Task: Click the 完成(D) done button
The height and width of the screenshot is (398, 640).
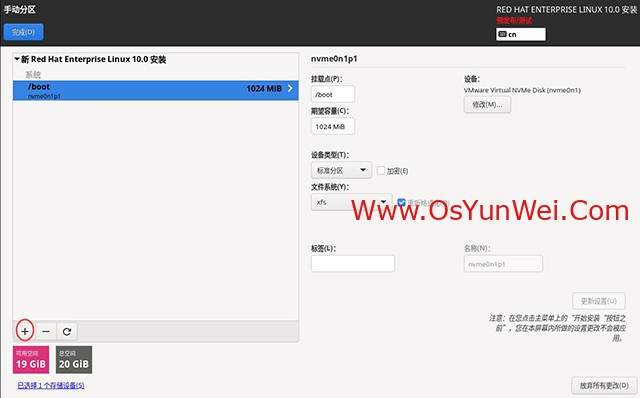Action: click(23, 32)
